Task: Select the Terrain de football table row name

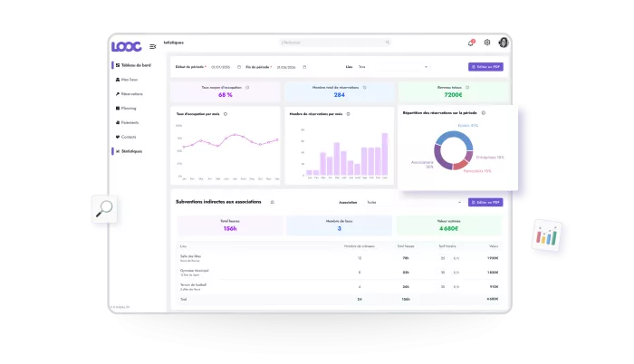Action: (x=193, y=284)
